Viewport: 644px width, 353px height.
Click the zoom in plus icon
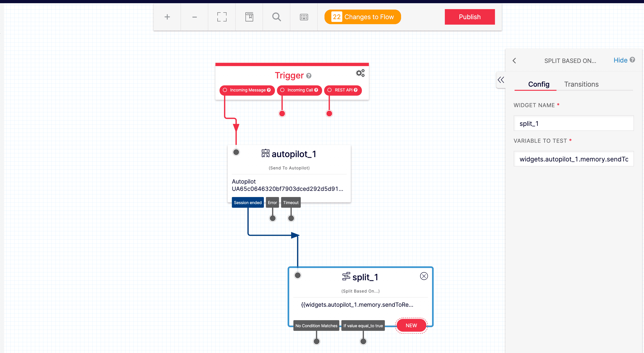pyautogui.click(x=167, y=17)
